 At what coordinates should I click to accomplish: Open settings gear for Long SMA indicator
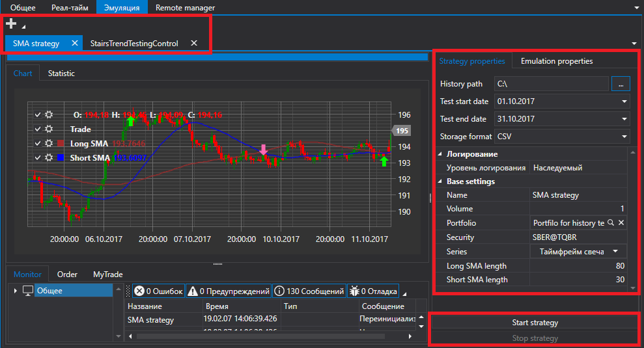[x=49, y=143]
